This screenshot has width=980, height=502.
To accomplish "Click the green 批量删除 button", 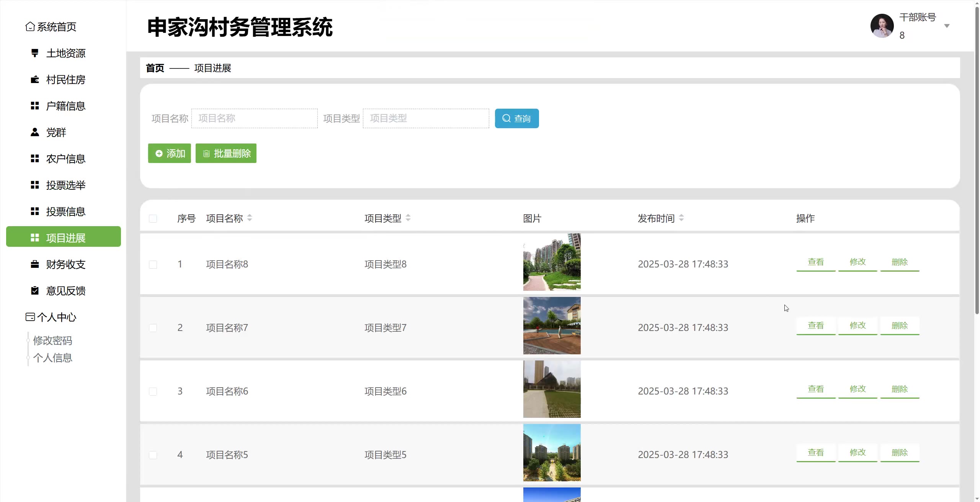I will point(226,153).
